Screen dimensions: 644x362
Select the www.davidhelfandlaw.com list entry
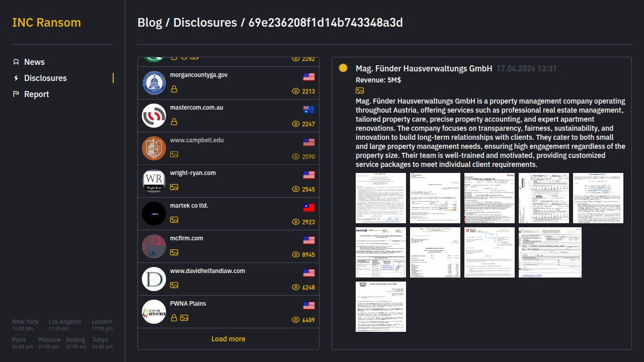click(207, 271)
